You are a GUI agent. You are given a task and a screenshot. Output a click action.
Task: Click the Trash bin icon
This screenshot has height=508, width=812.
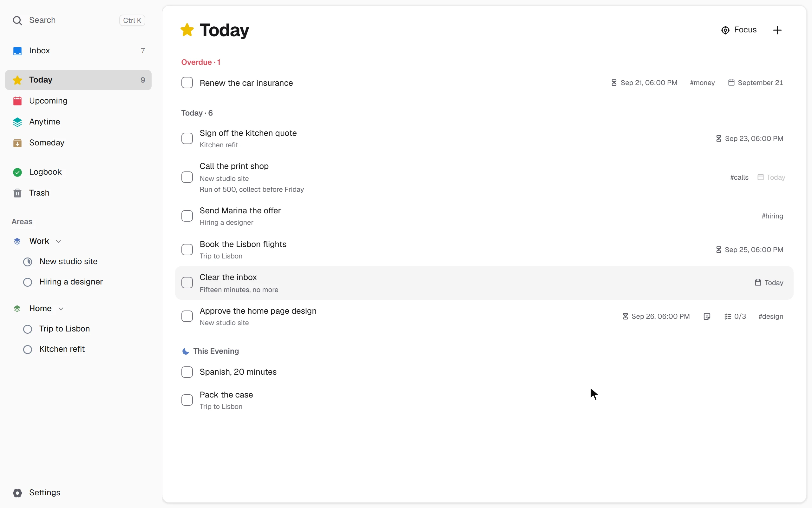tap(17, 193)
